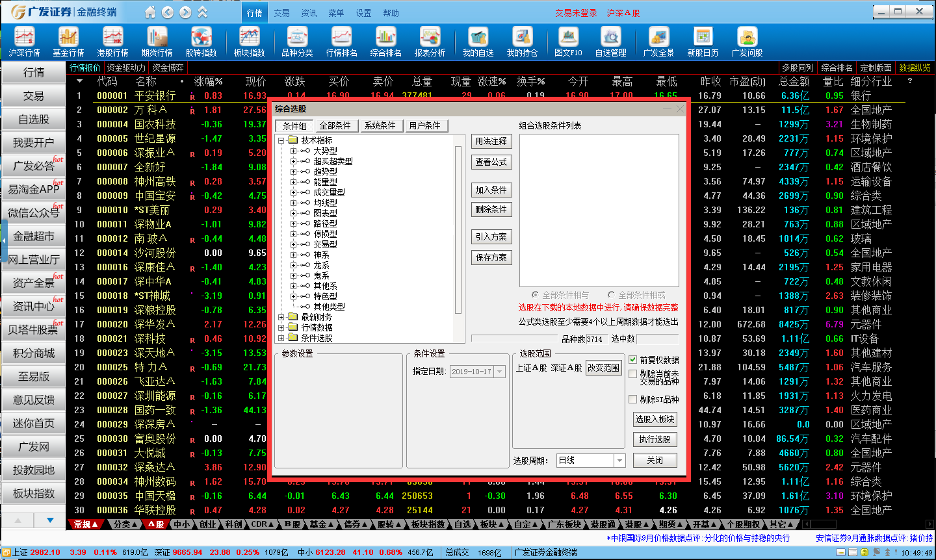936x560 pixels.
Task: Expand the 超买超卖型 tree node
Action: click(293, 161)
